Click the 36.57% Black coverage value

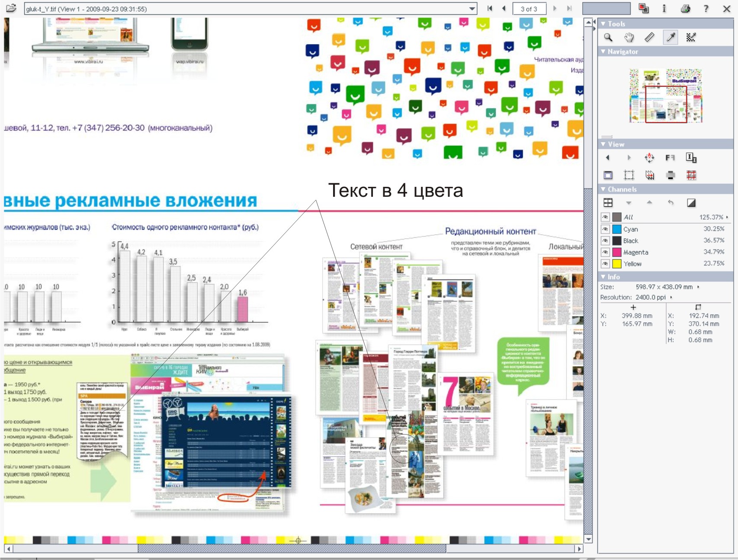[x=713, y=240]
